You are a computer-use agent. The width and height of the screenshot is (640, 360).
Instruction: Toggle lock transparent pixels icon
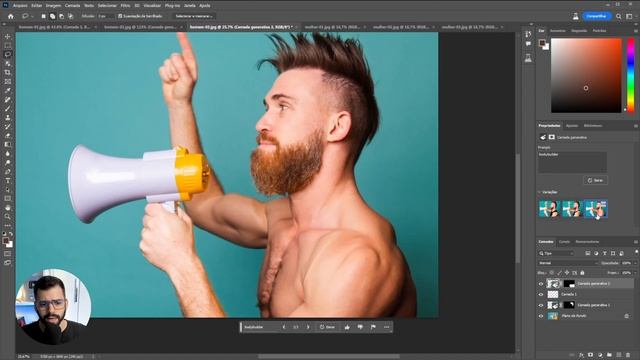click(x=551, y=273)
